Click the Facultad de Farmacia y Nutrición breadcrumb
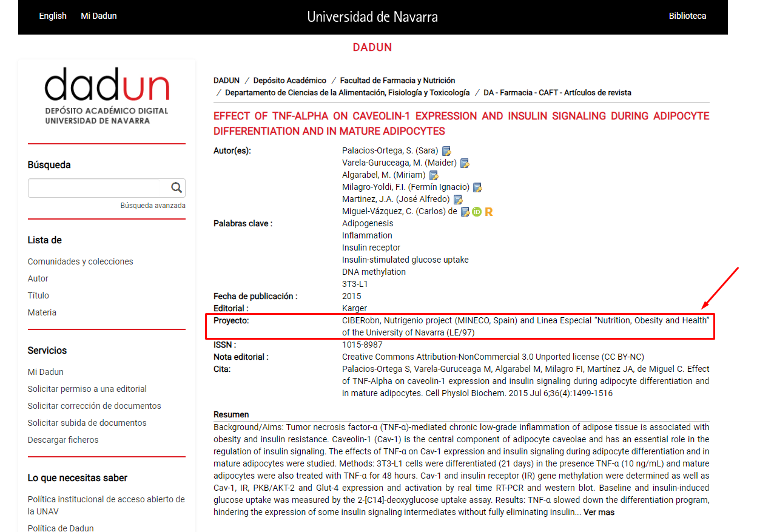 pos(397,80)
